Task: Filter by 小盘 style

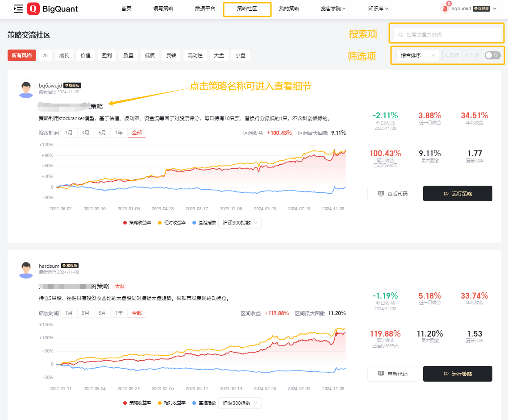Action: 241,55
